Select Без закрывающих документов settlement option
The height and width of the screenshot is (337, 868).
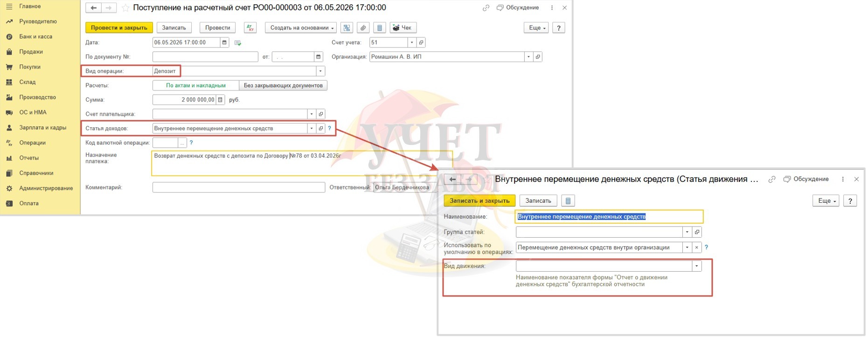tap(283, 86)
